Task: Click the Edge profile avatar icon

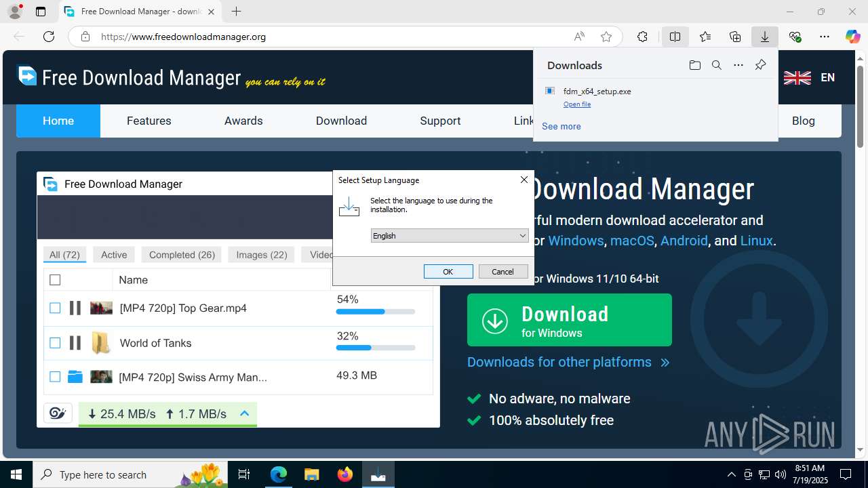Action: (15, 12)
